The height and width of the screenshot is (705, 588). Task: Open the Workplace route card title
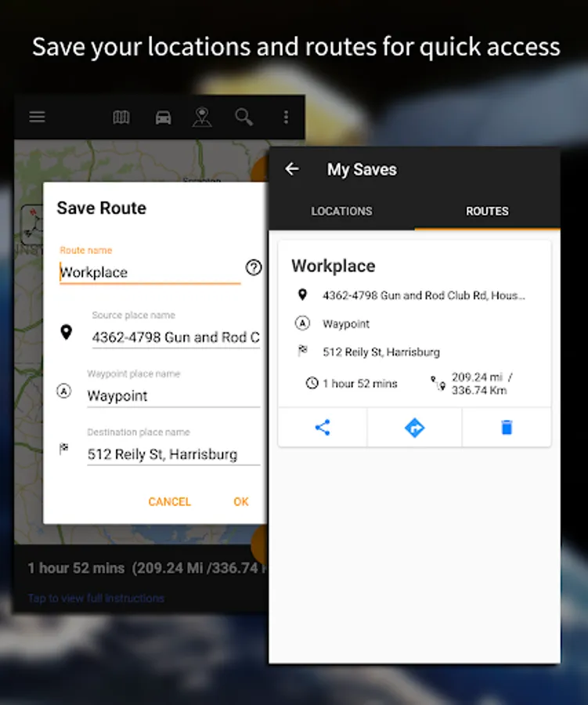[x=333, y=266]
